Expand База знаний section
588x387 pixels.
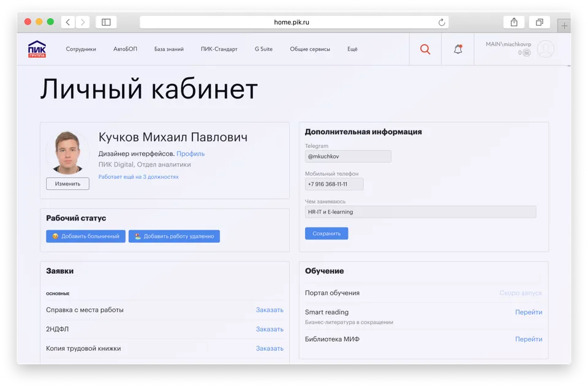pos(169,49)
